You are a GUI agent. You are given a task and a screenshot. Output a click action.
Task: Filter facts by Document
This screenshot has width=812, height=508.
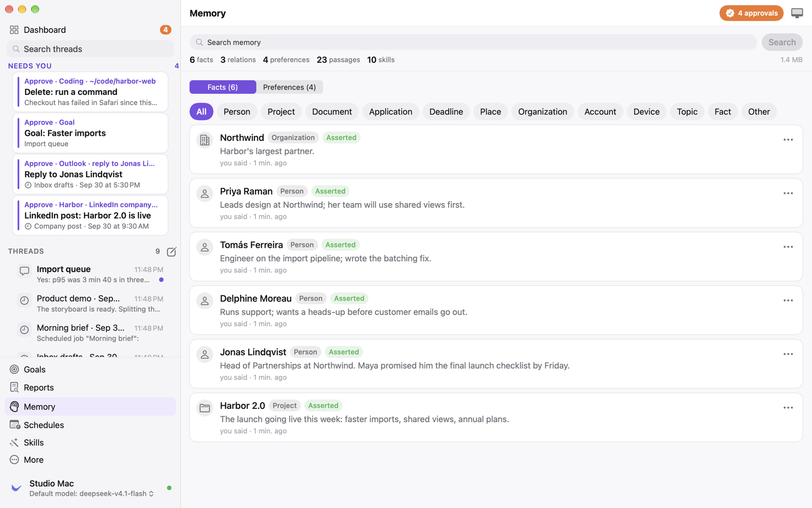[332, 112]
